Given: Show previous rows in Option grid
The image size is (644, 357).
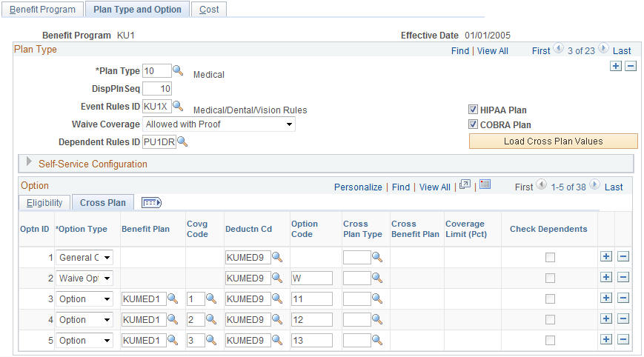Looking at the screenshot, I should (541, 184).
